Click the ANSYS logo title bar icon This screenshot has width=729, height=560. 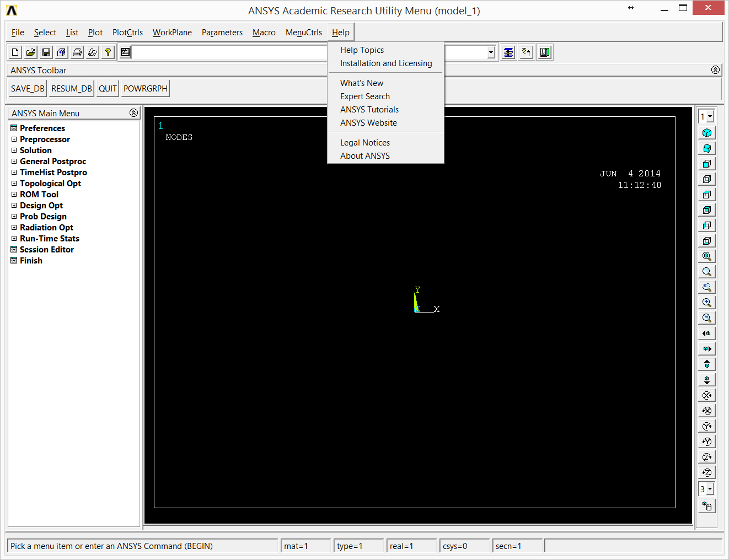(x=12, y=10)
